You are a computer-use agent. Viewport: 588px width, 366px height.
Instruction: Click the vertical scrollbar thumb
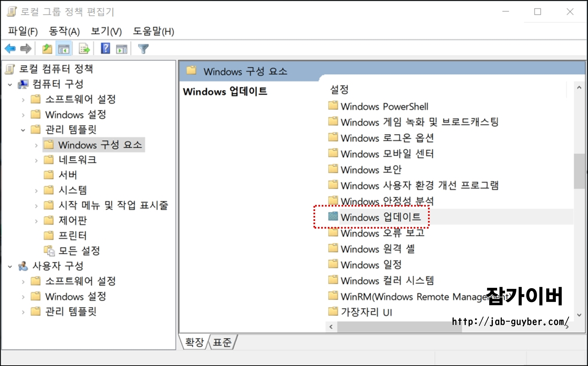pyautogui.click(x=579, y=171)
